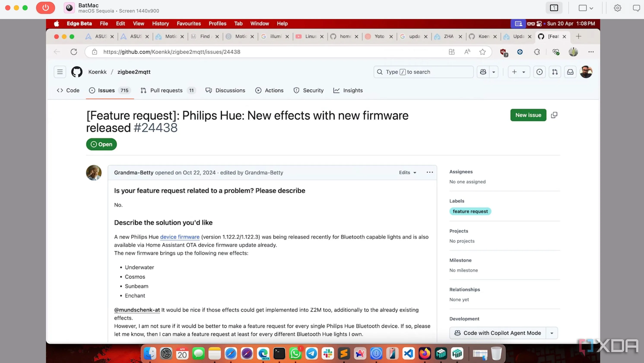Viewport: 644px width, 363px height.
Task: Click the feature request label
Action: 470,211
